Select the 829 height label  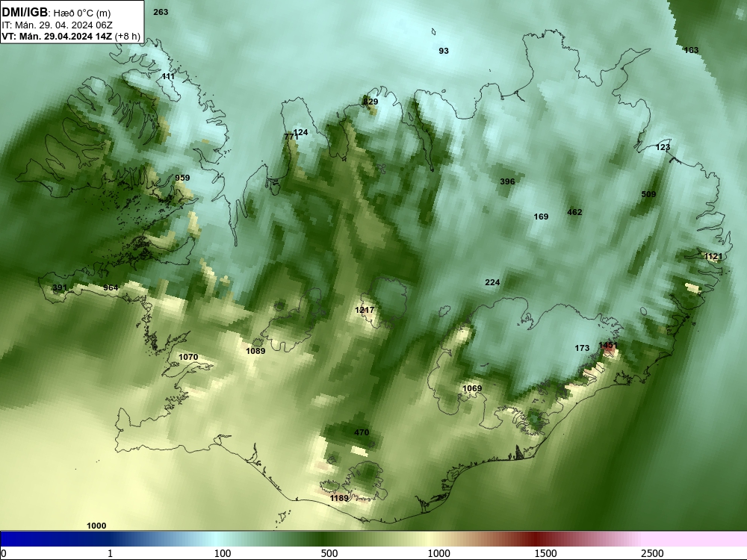pyautogui.click(x=371, y=102)
